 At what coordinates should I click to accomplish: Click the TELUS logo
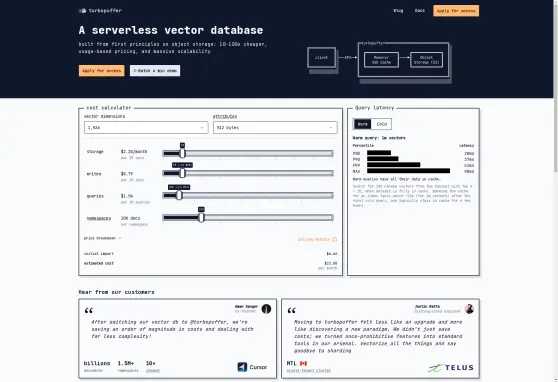[451, 368]
